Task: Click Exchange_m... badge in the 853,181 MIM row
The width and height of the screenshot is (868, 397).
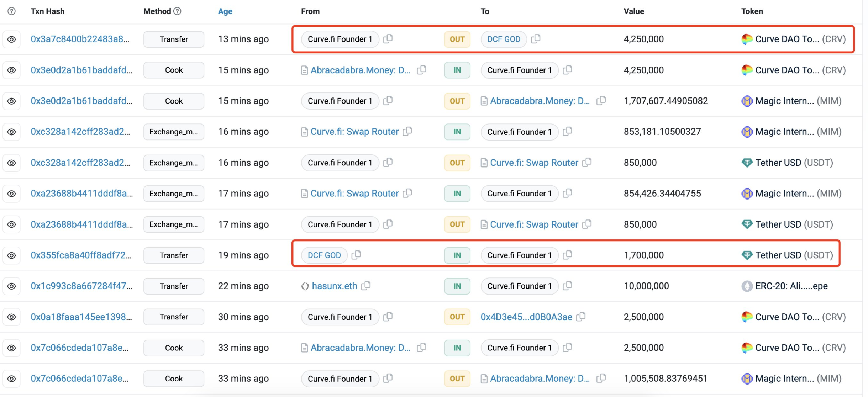Action: (174, 132)
